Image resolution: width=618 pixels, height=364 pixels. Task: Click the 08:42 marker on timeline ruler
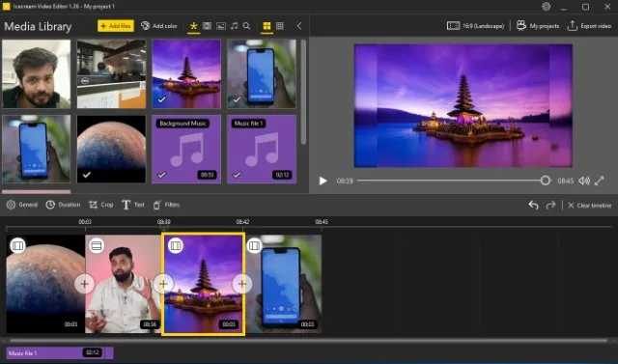pyautogui.click(x=242, y=222)
